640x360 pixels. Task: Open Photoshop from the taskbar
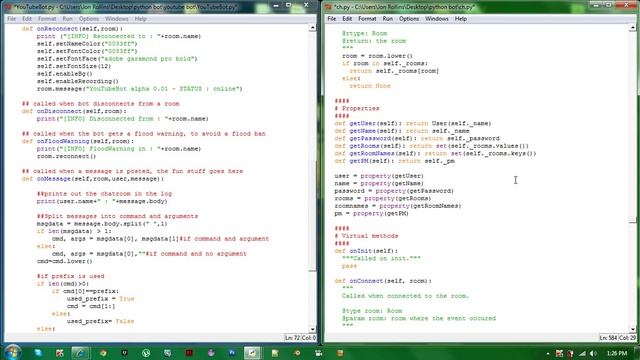coord(232,353)
